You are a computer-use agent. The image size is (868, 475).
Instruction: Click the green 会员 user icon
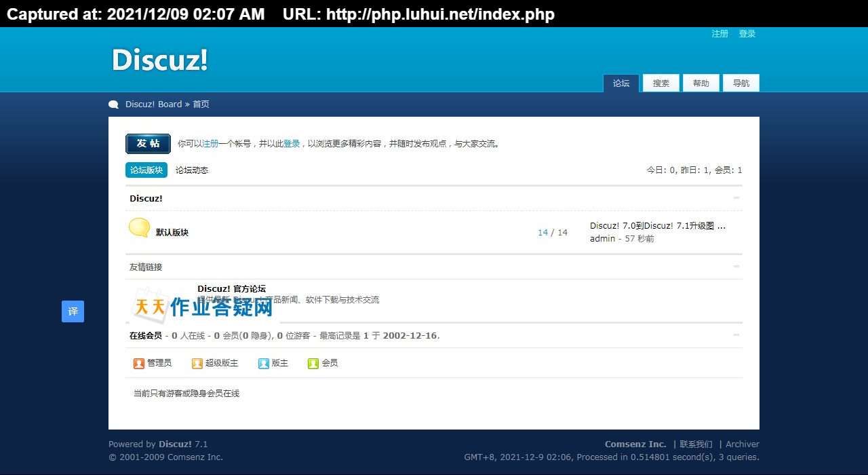(313, 364)
